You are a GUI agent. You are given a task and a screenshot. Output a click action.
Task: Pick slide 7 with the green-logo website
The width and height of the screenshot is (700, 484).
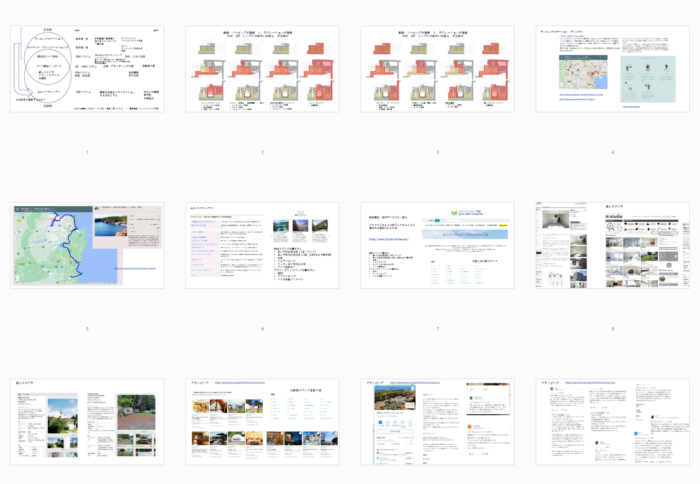[x=437, y=245]
